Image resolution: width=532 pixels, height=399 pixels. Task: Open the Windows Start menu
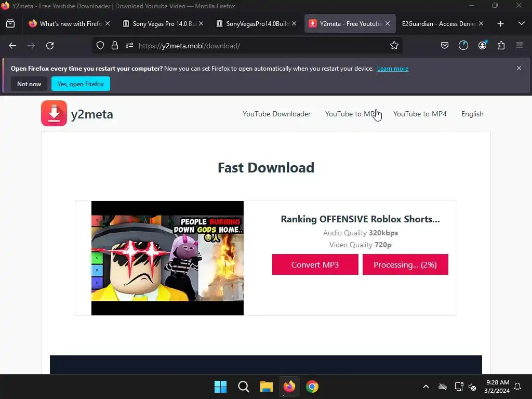pos(220,387)
